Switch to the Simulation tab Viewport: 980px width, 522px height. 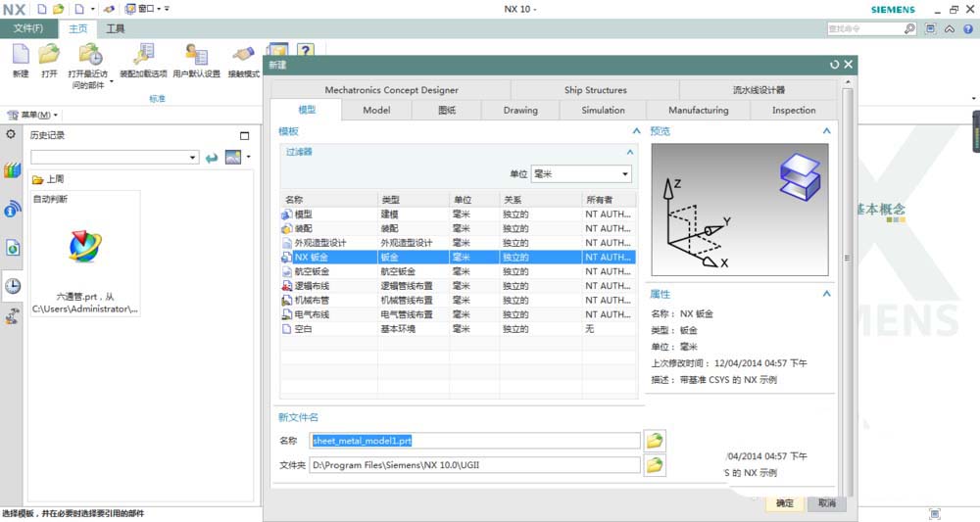(603, 110)
